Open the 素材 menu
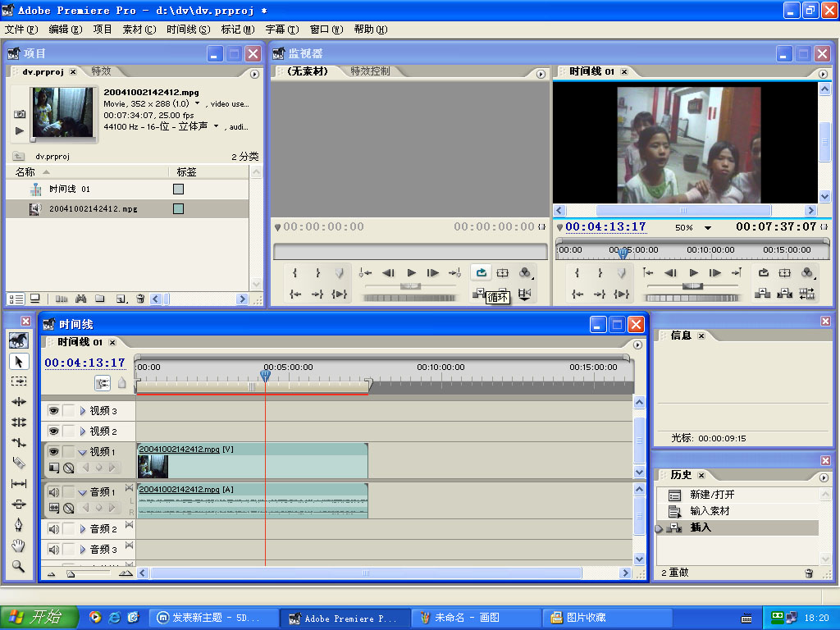The width and height of the screenshot is (840, 630). (139, 30)
